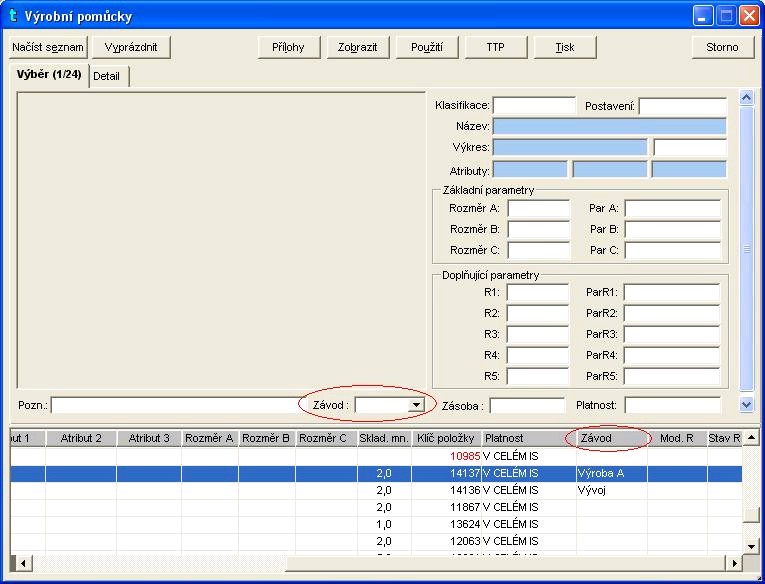Click the Par A input
Screen dimensions: 765x584
click(673, 208)
